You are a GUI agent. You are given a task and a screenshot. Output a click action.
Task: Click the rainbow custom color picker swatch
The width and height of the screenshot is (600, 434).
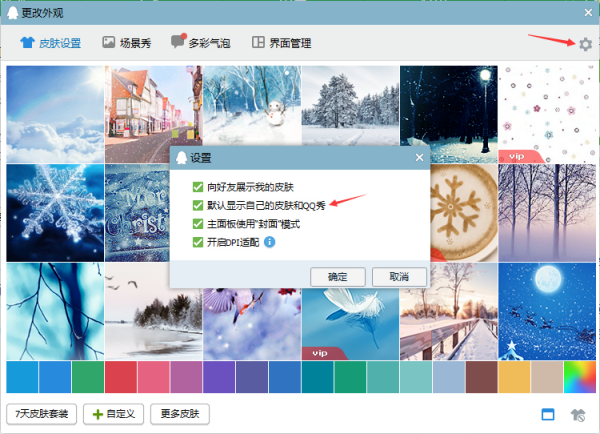580,376
